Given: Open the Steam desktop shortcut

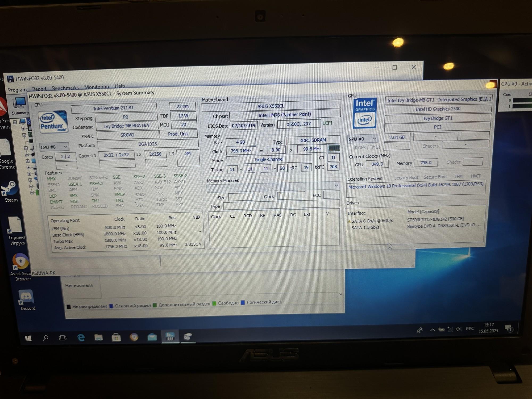Looking at the screenshot, I should tap(10, 192).
